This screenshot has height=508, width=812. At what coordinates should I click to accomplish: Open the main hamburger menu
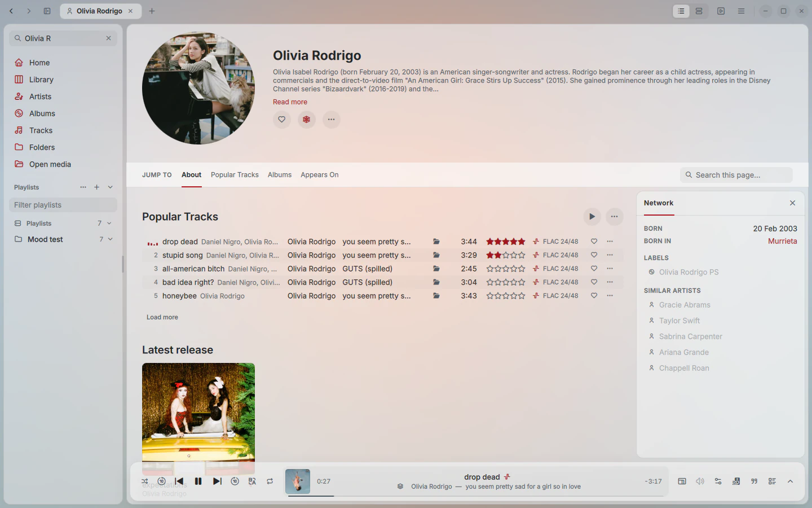click(x=742, y=11)
